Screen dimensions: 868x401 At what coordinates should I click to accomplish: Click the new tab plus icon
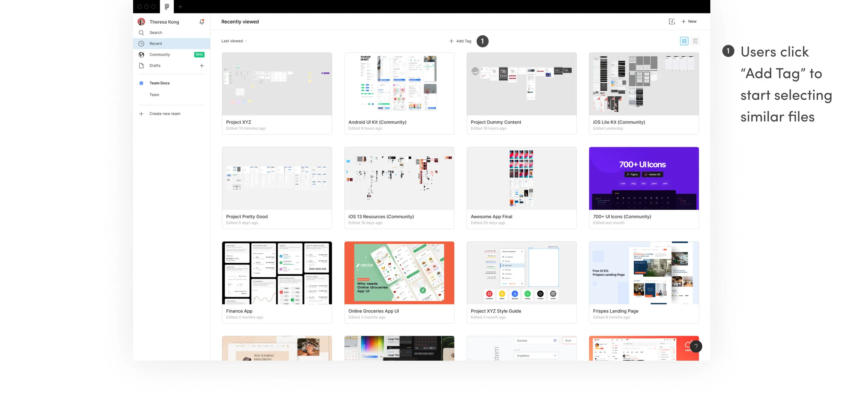point(180,7)
